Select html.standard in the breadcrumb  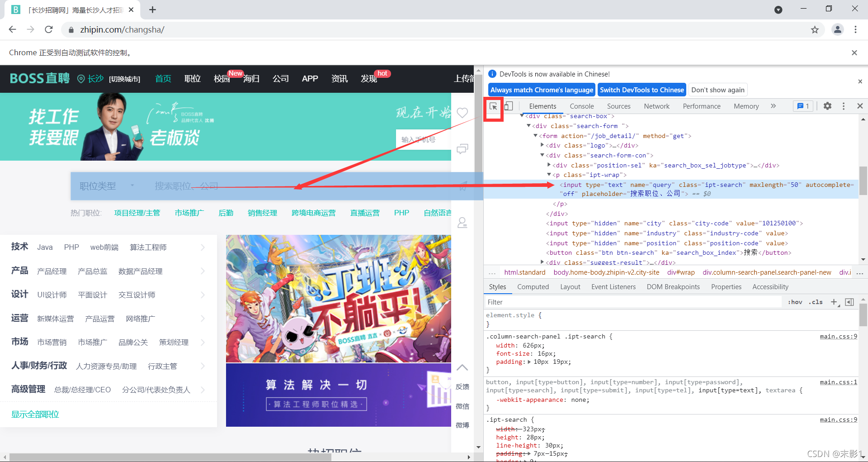(x=525, y=272)
